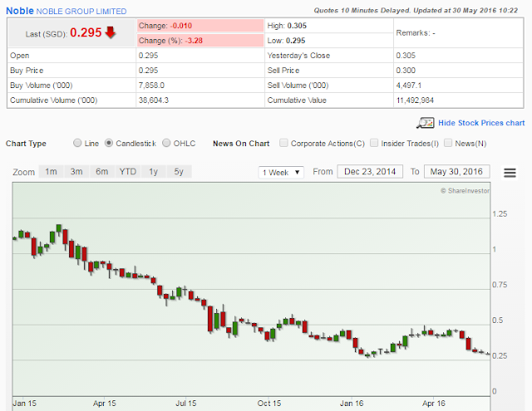
Task: Enable Insider Trades(I) on chart
Action: [x=374, y=143]
